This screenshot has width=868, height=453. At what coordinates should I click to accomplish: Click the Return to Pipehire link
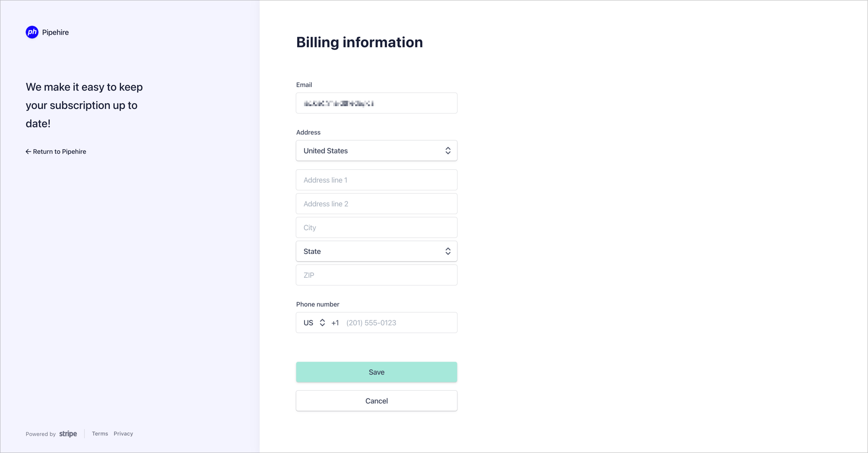[x=59, y=151]
